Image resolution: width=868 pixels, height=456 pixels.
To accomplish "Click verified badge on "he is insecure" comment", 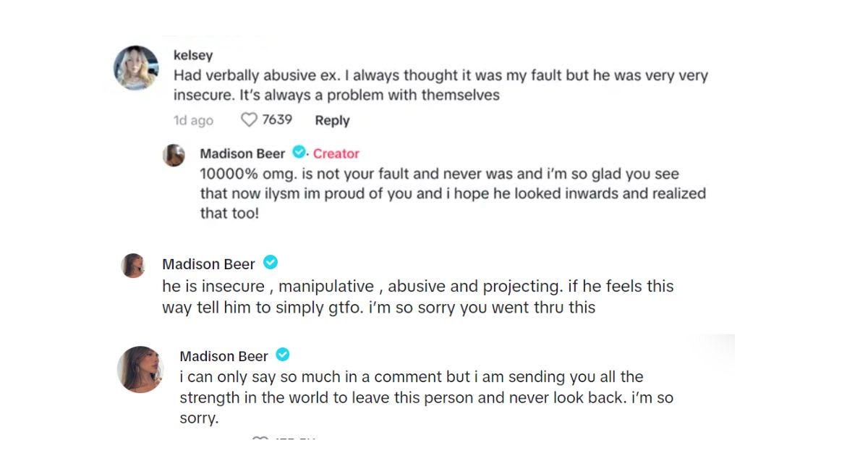I will click(x=271, y=263).
